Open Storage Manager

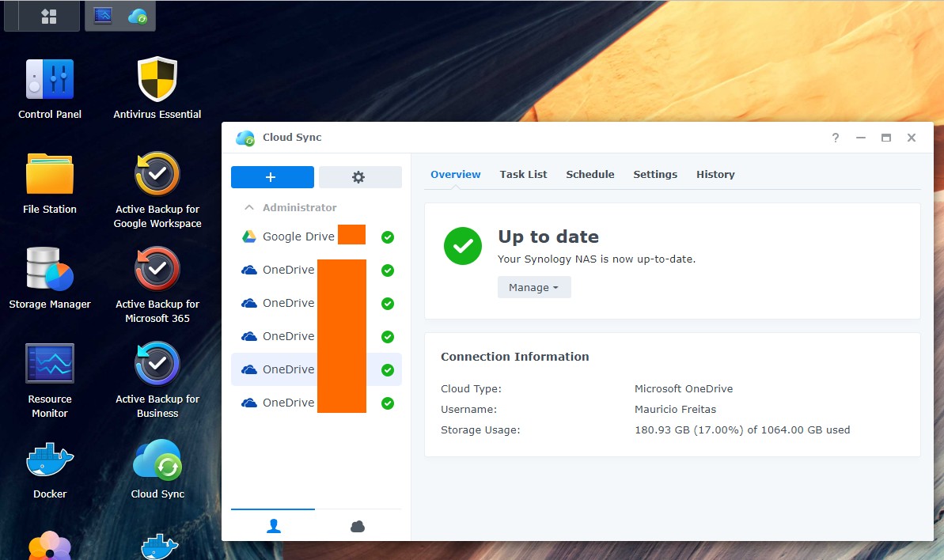[x=50, y=270]
